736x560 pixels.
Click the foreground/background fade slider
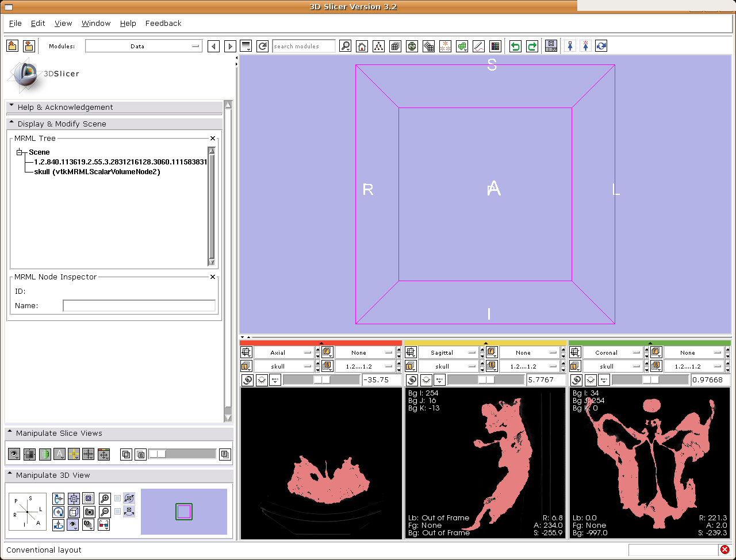pos(182,454)
